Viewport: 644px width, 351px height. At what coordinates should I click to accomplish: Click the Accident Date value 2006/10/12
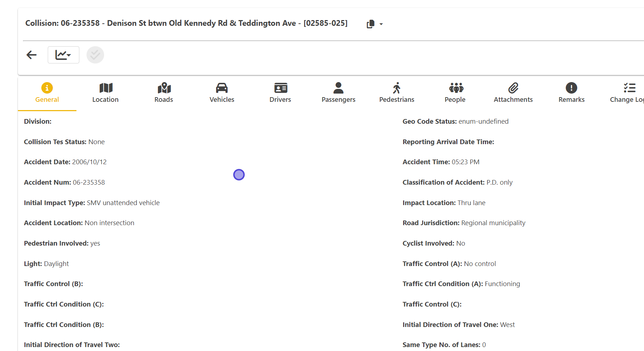pyautogui.click(x=89, y=162)
